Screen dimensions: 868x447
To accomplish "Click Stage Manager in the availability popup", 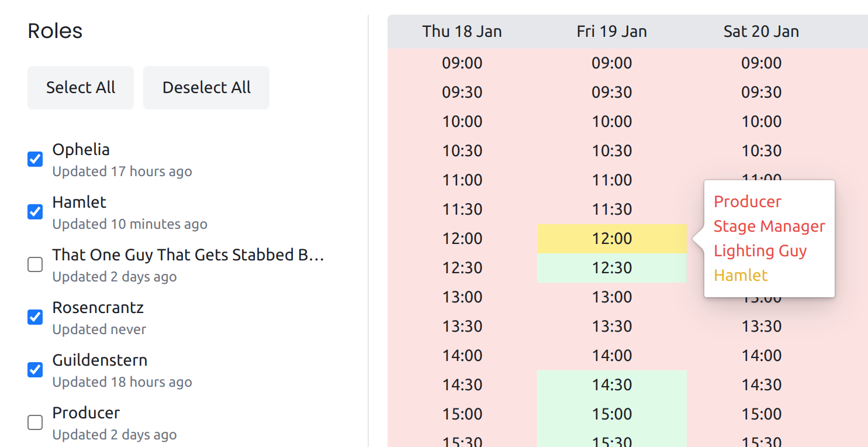I will click(x=769, y=226).
